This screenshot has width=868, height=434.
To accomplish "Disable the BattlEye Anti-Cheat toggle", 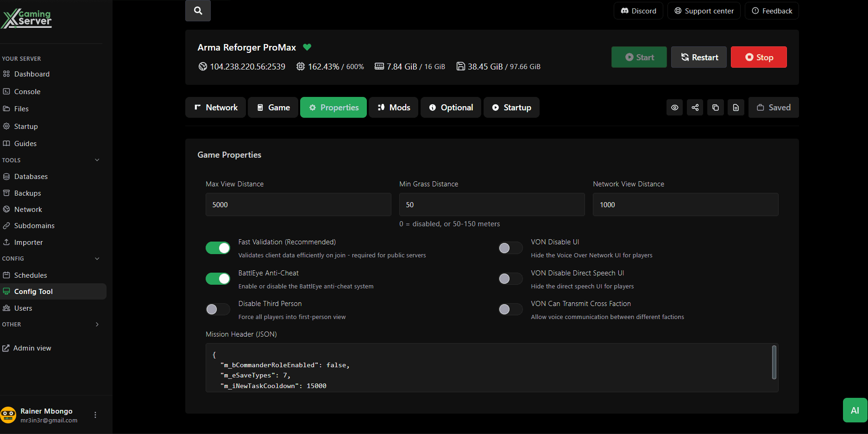I will (x=218, y=278).
